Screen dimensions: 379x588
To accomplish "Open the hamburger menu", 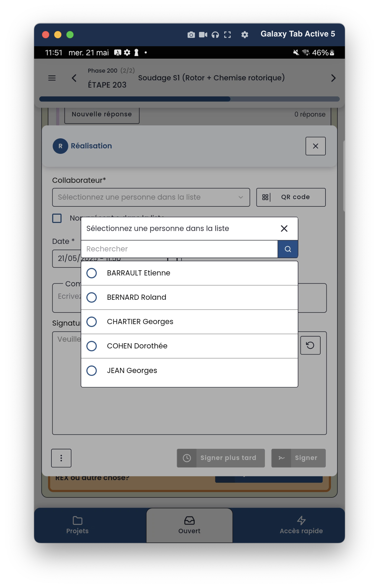I will pyautogui.click(x=52, y=78).
